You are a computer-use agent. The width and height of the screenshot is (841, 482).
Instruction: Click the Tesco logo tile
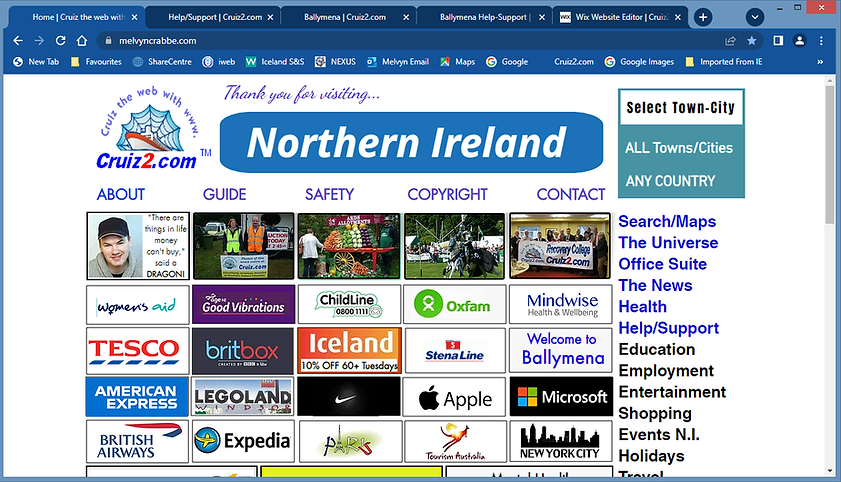point(138,351)
